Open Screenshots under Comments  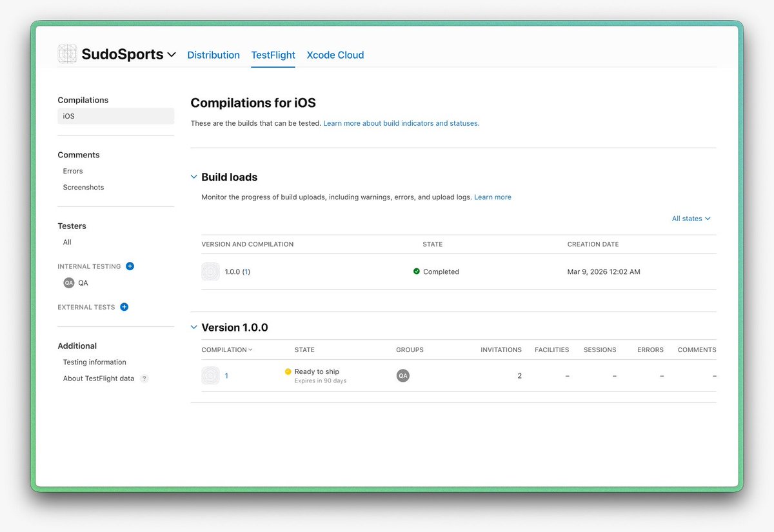point(83,187)
